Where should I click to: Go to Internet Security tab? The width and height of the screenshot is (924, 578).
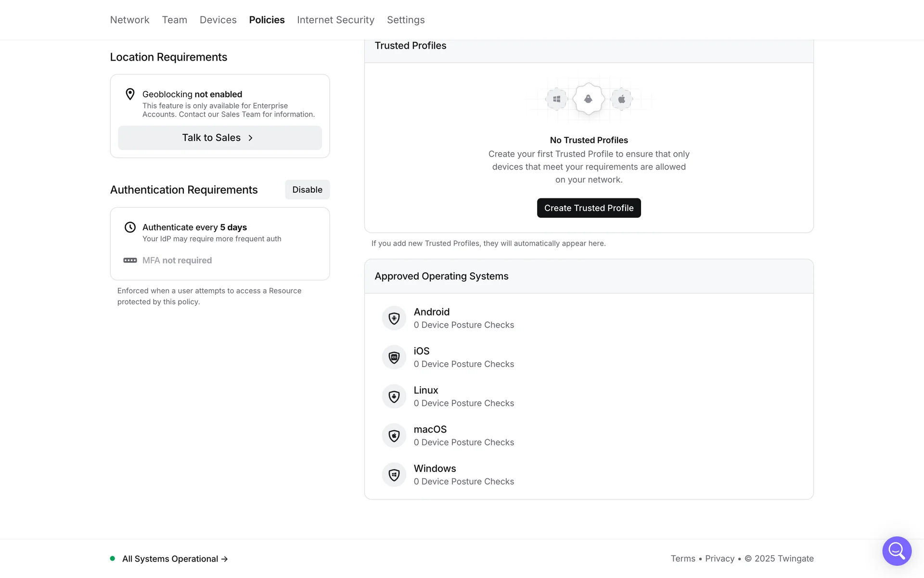pyautogui.click(x=335, y=20)
